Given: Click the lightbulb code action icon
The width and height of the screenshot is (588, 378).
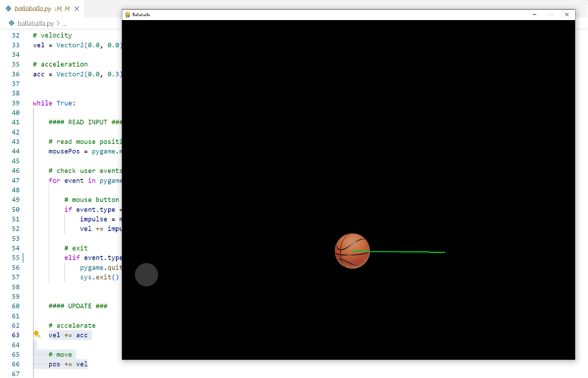Looking at the screenshot, I should (37, 335).
